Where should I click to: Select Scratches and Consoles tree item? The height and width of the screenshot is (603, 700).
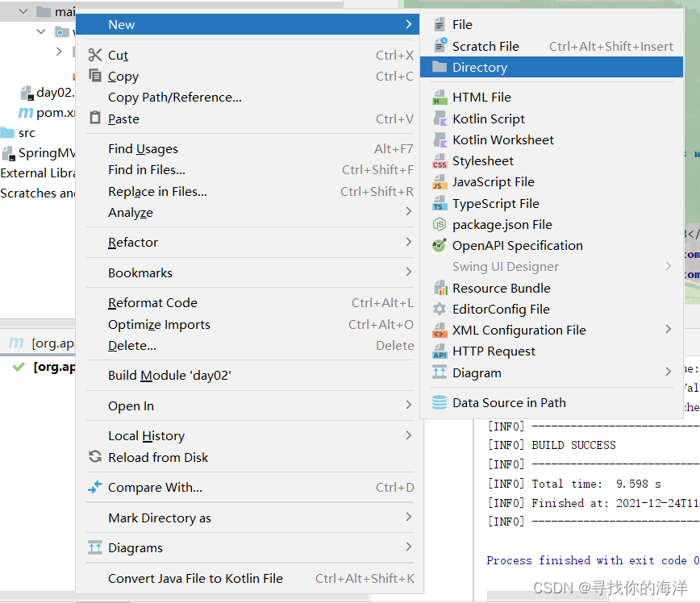click(x=37, y=193)
